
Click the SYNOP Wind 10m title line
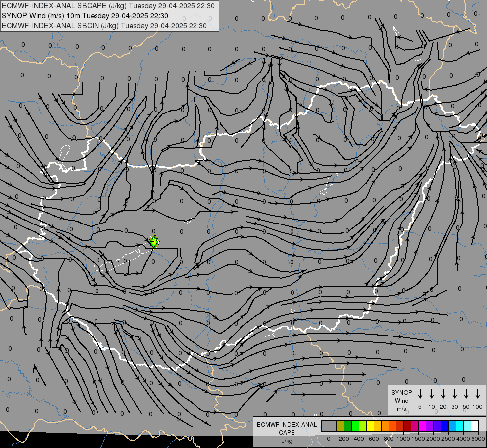click(85, 16)
